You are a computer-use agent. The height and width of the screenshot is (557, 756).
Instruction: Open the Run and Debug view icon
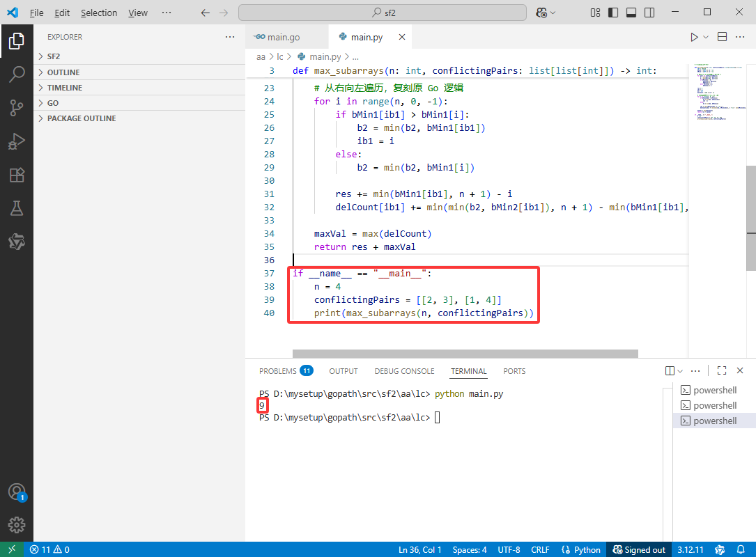click(x=17, y=141)
